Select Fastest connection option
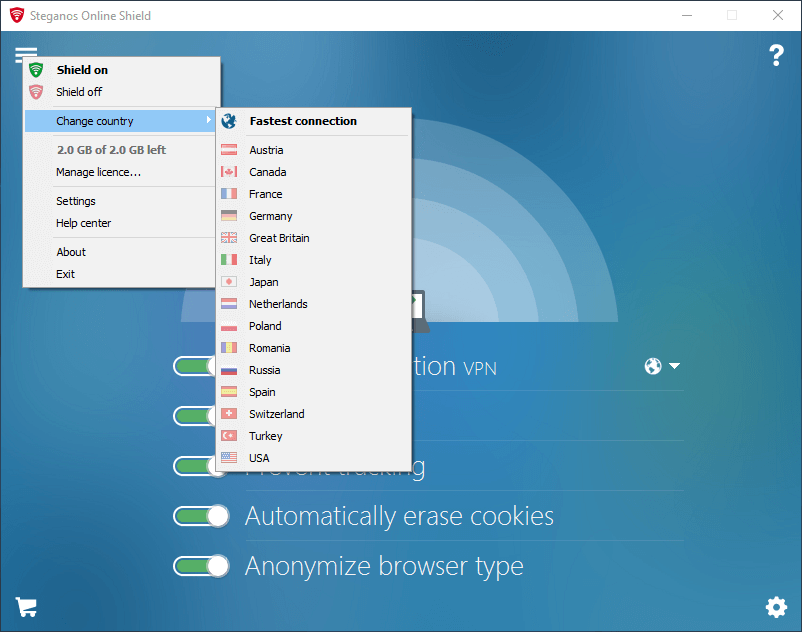Screen dimensions: 802x632 314,121
